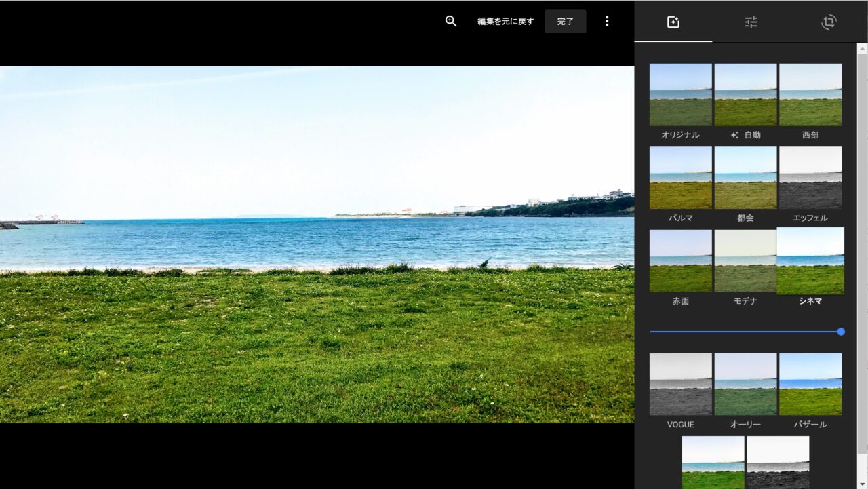Select the 都会 filter thumbnail
Image resolution: width=868 pixels, height=489 pixels.
pos(745,178)
